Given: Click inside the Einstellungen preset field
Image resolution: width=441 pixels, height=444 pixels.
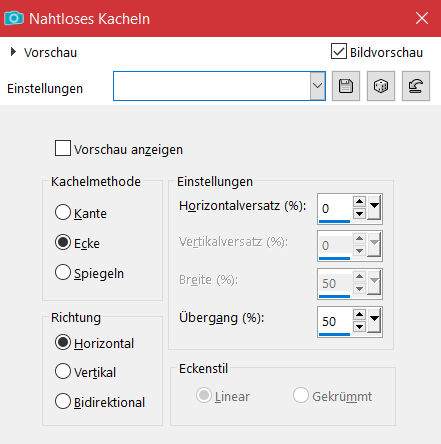Looking at the screenshot, I should pos(212,86).
